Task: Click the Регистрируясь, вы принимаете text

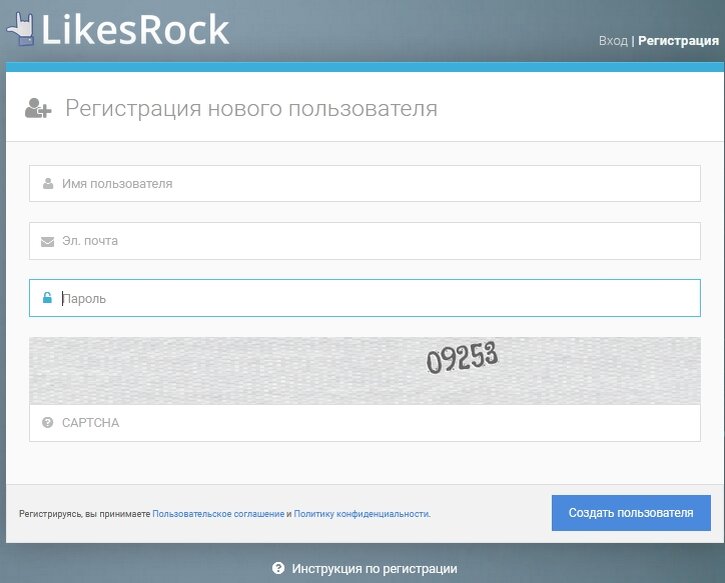Action: point(85,514)
